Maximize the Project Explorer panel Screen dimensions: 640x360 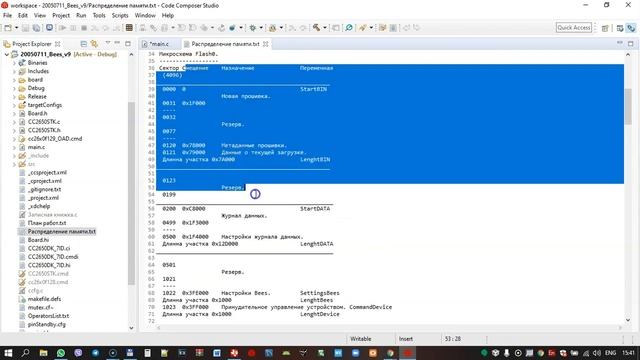(128, 43)
